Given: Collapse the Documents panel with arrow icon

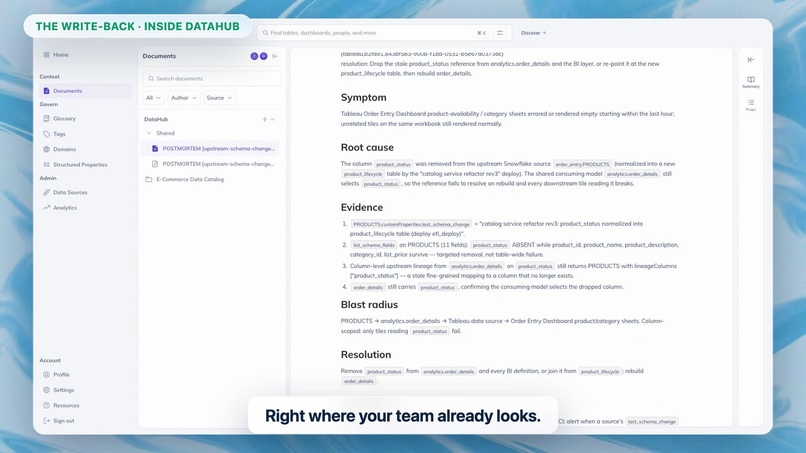Looking at the screenshot, I should click(275, 56).
